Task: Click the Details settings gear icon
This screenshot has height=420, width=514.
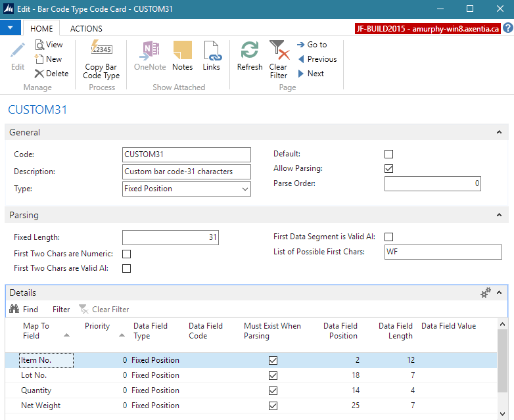Action: click(486, 293)
